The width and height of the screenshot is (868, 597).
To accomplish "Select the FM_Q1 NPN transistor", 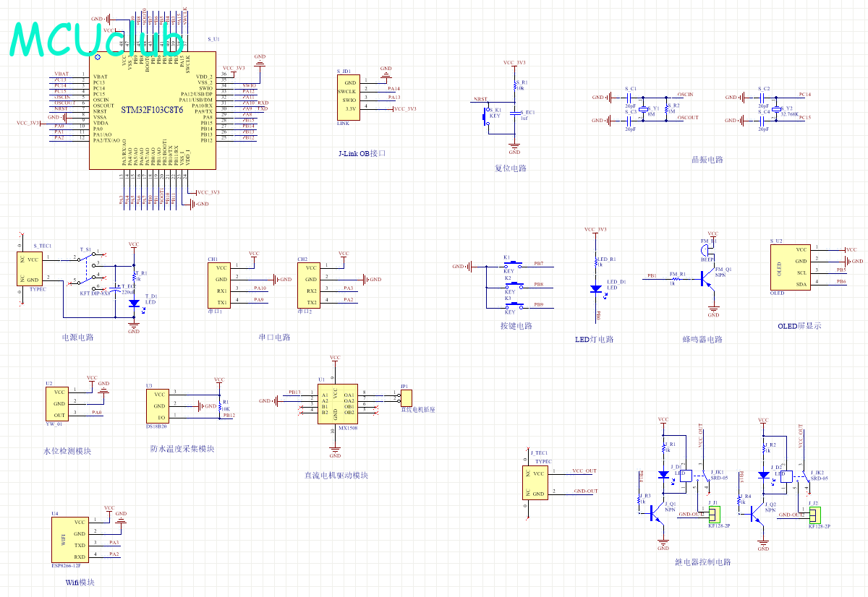I will 707,277.
